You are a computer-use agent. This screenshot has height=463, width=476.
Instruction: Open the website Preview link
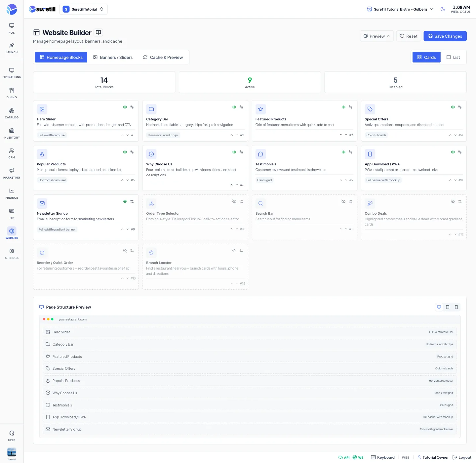click(377, 36)
